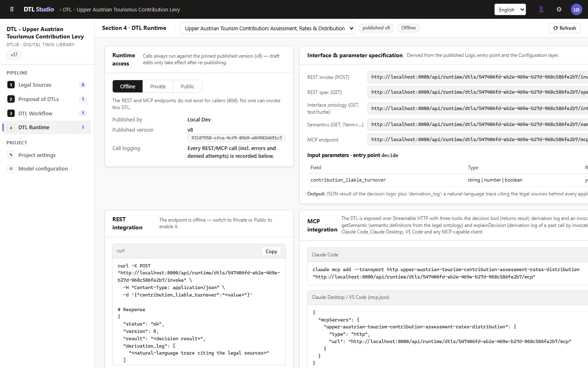Viewport: 588px width, 368px height.
Task: Click step 2 badge beside Proposal of DTLs
Action: click(x=11, y=99)
